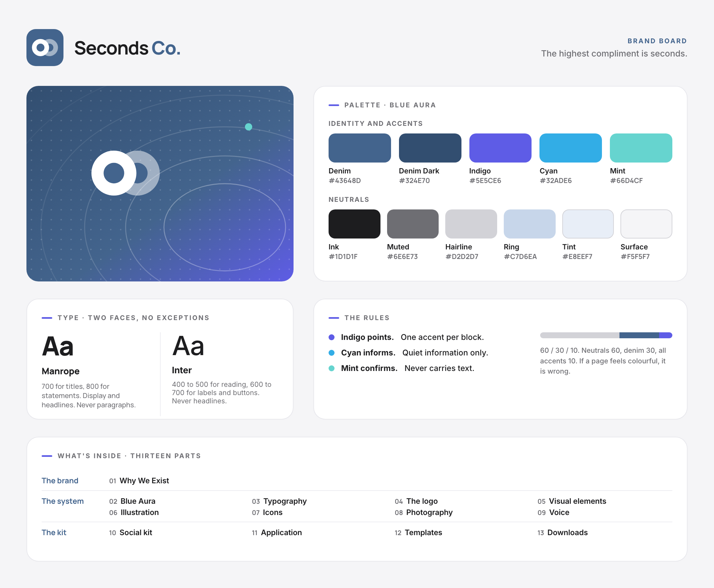Open 'The kit' section link
The height and width of the screenshot is (588, 714).
tap(54, 533)
